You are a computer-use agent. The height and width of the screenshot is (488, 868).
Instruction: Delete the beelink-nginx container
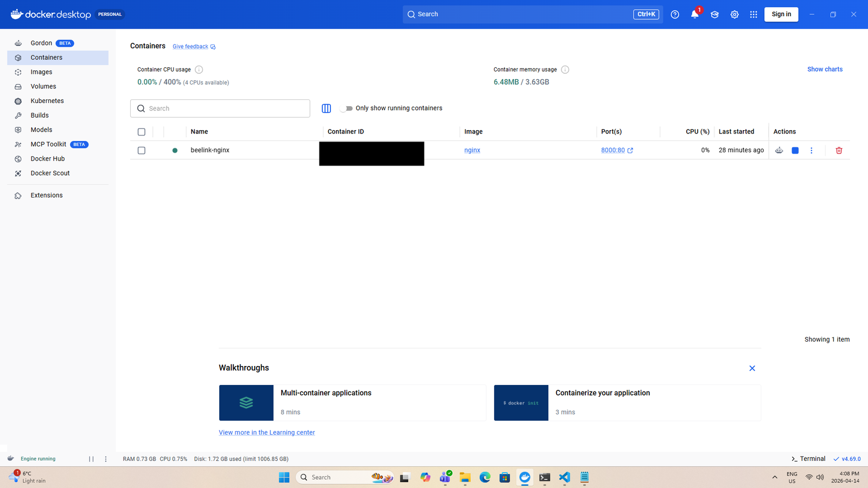(x=838, y=150)
